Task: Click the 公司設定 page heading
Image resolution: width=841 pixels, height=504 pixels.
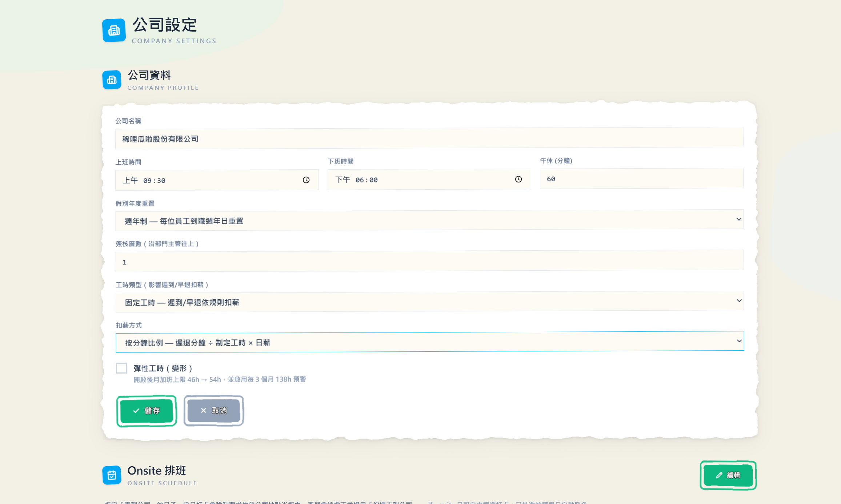Action: click(165, 25)
